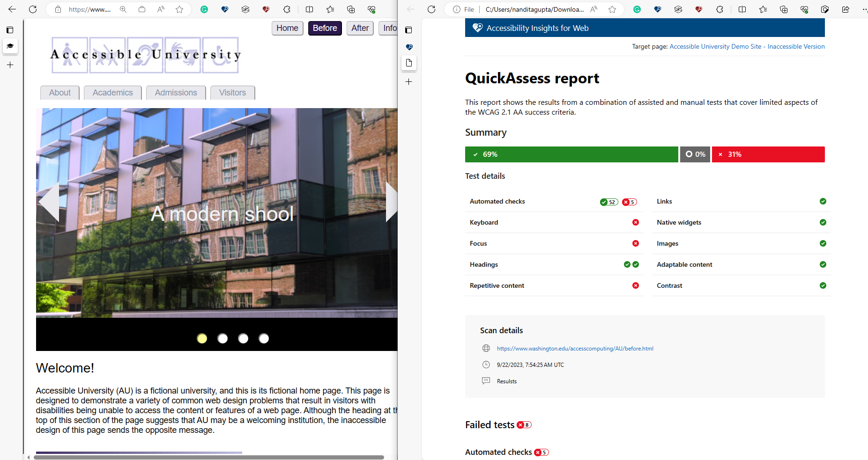Add left window page to favorites
Screen dimensions: 868x460
tap(179, 9)
